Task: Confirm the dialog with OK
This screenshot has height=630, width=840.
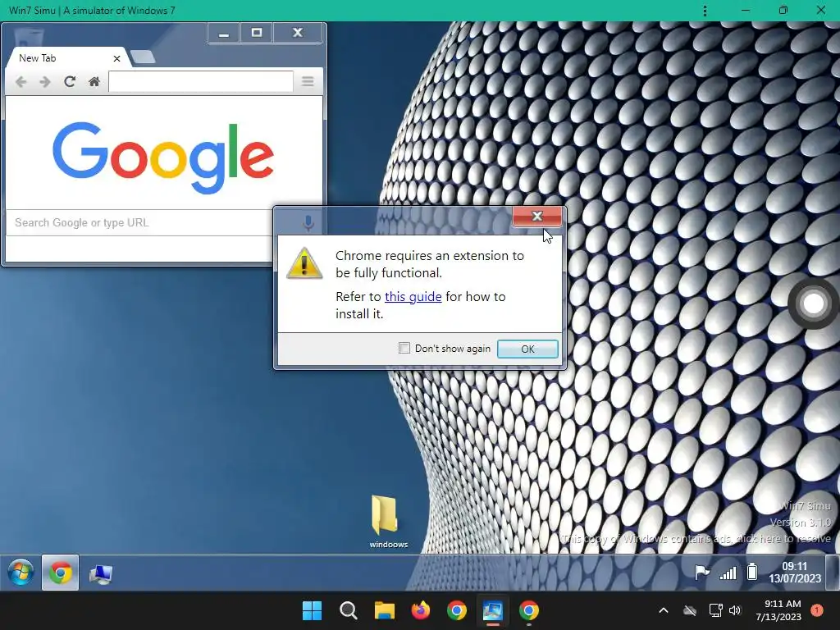Action: pos(527,349)
